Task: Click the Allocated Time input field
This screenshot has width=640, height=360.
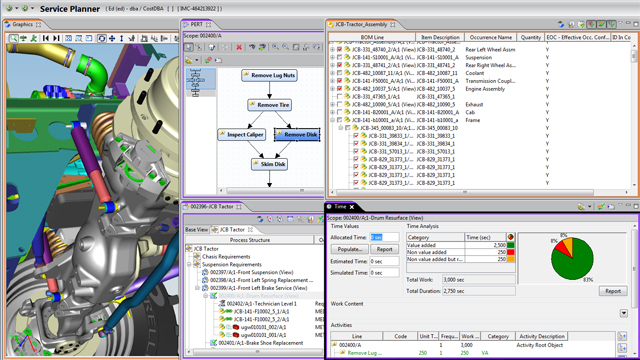Action: 384,237
